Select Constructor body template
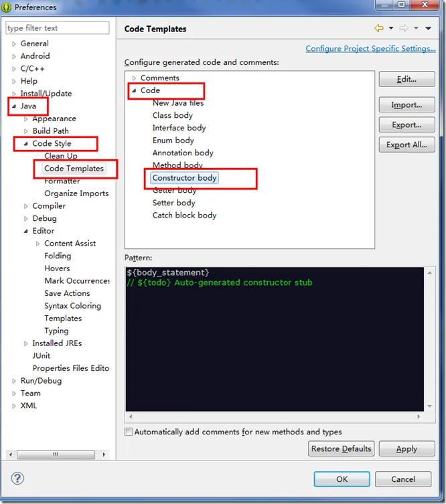This screenshot has width=446, height=504. (184, 178)
